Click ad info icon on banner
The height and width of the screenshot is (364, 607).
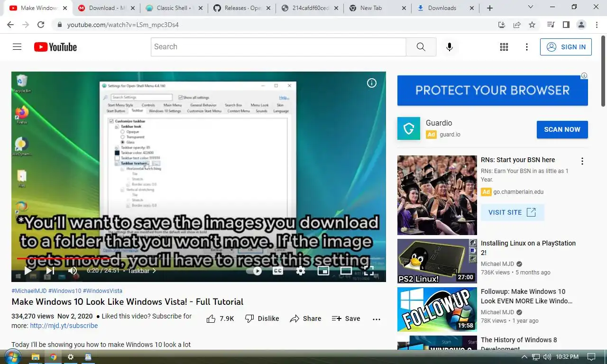[584, 75]
